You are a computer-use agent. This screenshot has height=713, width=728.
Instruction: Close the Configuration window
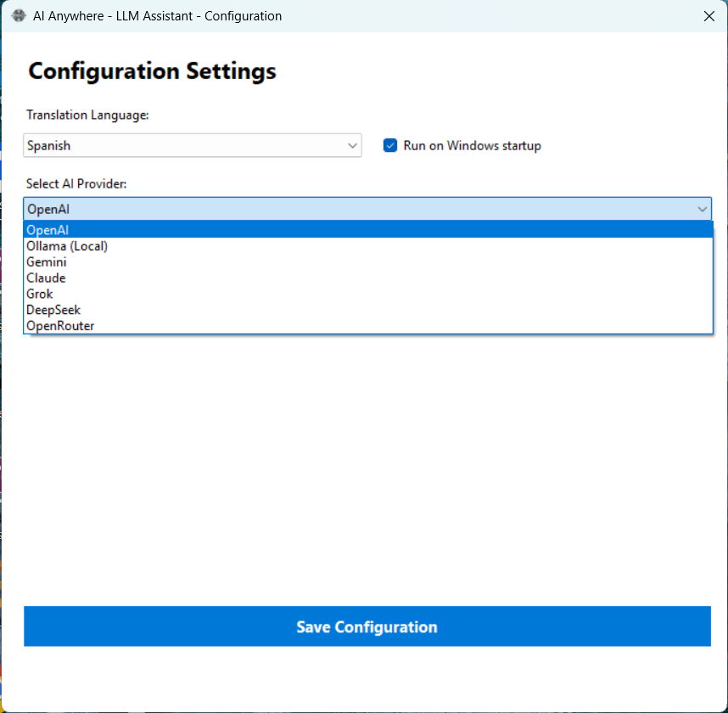(x=708, y=16)
